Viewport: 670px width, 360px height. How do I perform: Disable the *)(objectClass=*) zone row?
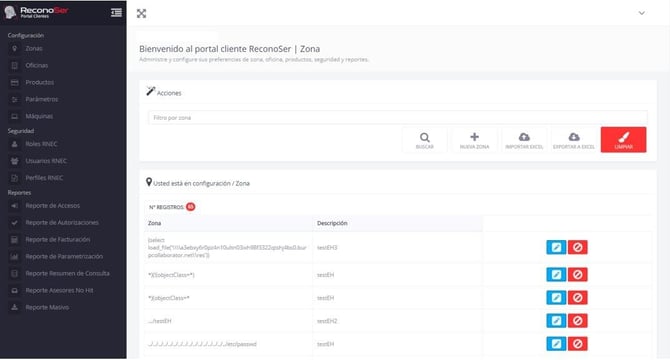pyautogui.click(x=578, y=275)
